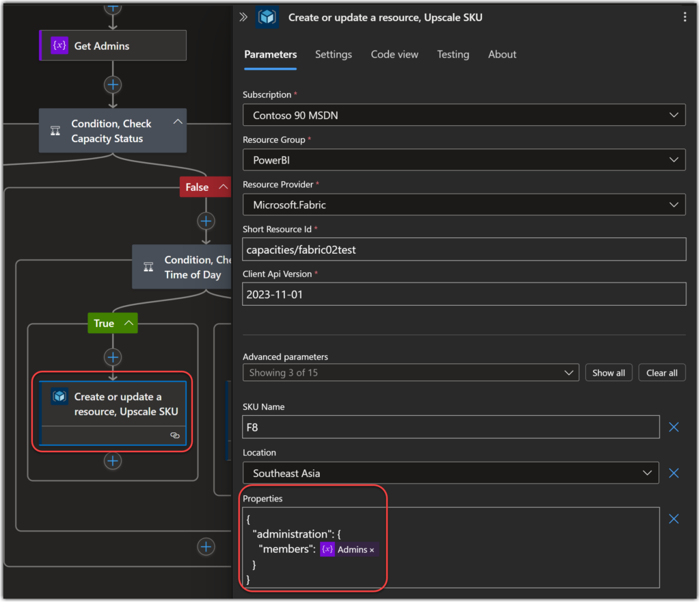Click the SKU Name field
This screenshot has height=602, width=700.
coord(451,427)
